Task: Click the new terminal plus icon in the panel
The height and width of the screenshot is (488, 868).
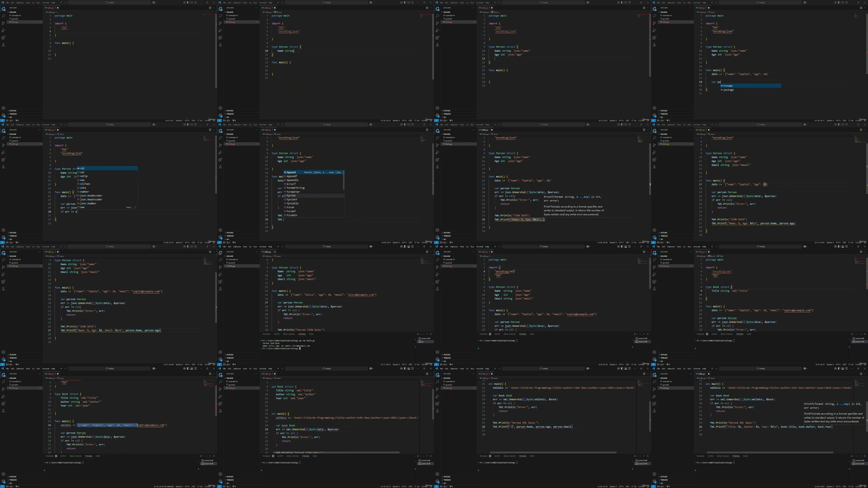Action: [x=418, y=334]
